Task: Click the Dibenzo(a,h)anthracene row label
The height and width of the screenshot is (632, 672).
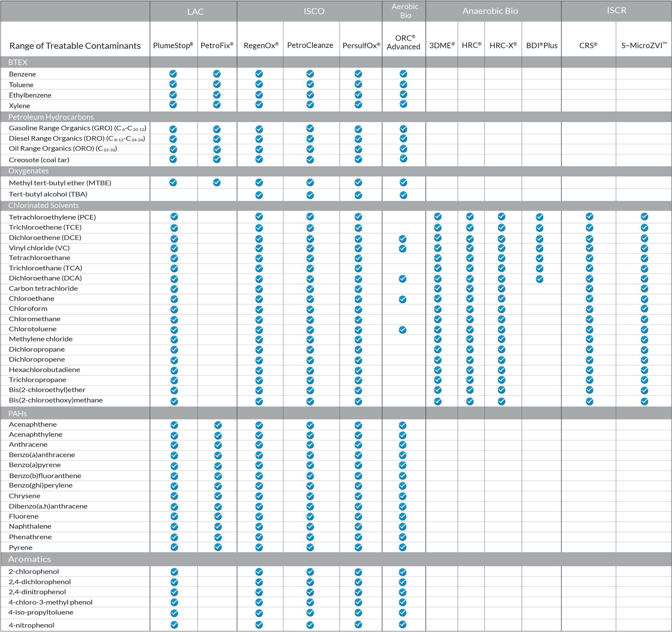Action: [x=48, y=506]
